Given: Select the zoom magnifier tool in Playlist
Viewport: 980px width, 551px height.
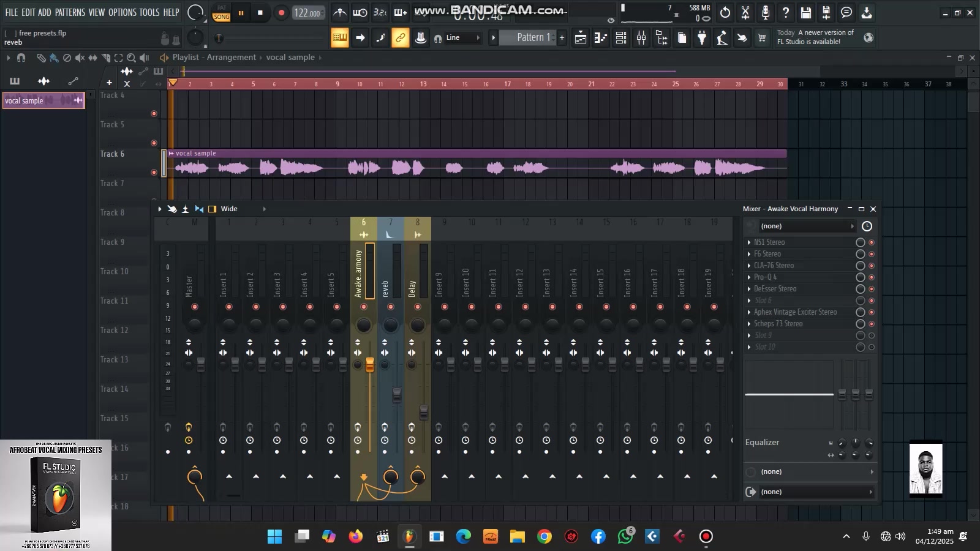Looking at the screenshot, I should point(131,58).
